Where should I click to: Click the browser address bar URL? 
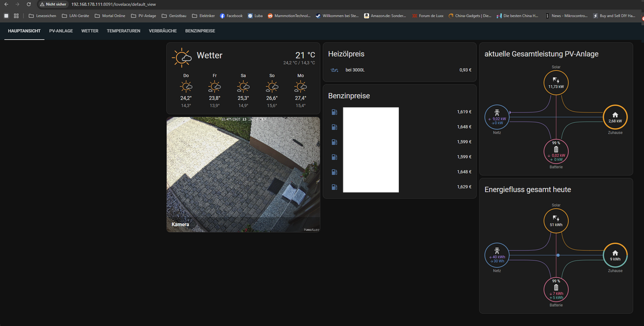[113, 4]
